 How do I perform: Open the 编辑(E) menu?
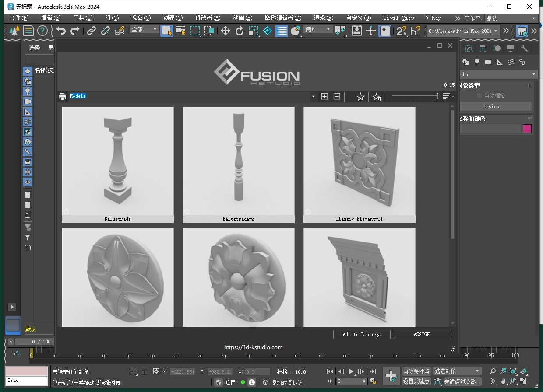click(51, 18)
